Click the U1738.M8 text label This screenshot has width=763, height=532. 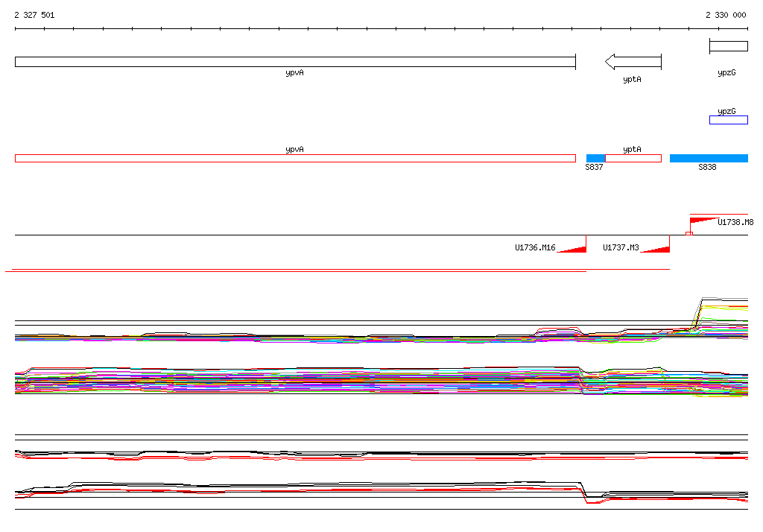(x=735, y=222)
